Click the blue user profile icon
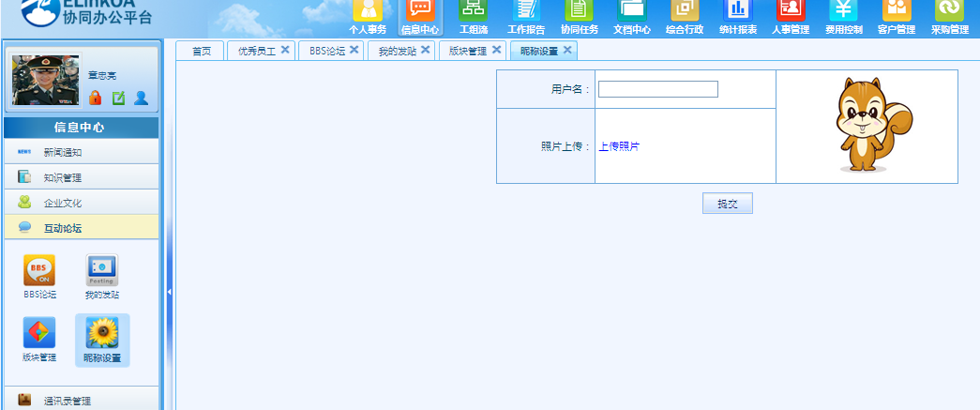 [x=142, y=98]
